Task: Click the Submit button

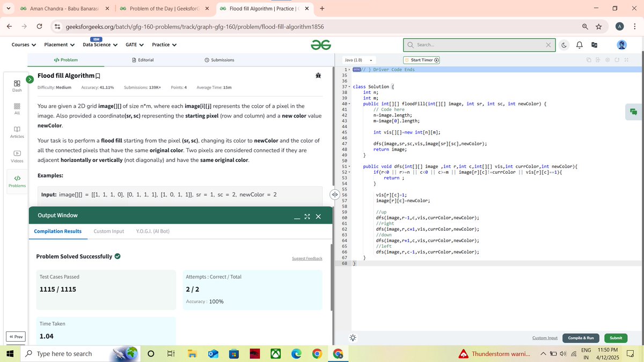Action: [x=616, y=338]
